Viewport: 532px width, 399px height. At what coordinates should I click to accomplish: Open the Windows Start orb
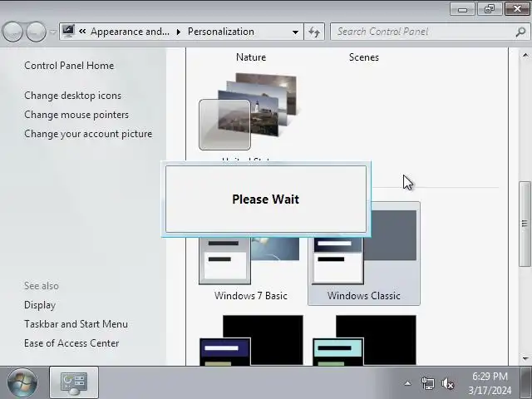(x=22, y=382)
